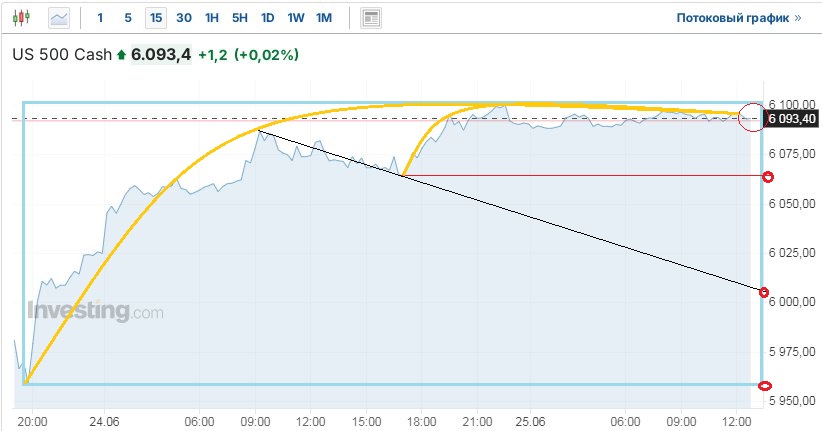Choose the 1M interval
The width and height of the screenshot is (822, 431).
click(324, 18)
